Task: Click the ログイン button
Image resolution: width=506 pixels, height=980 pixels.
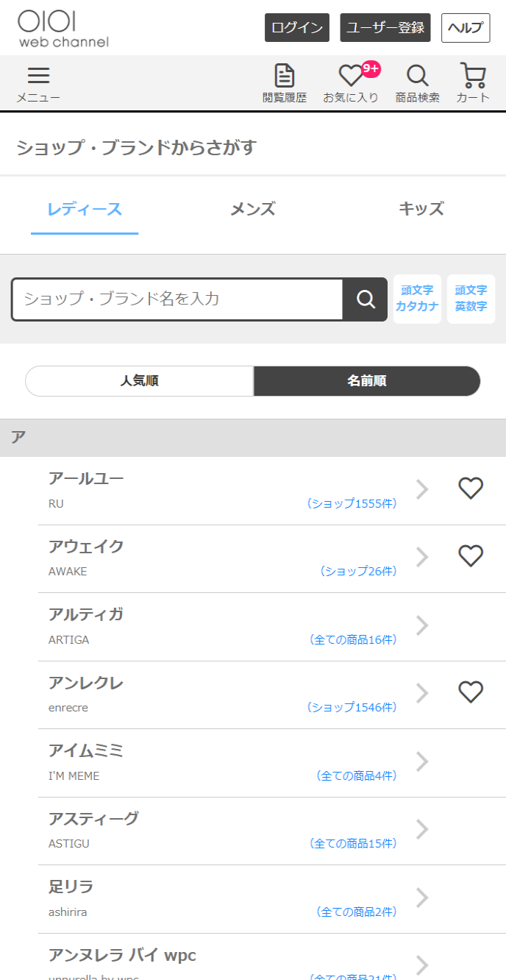Action: click(297, 28)
